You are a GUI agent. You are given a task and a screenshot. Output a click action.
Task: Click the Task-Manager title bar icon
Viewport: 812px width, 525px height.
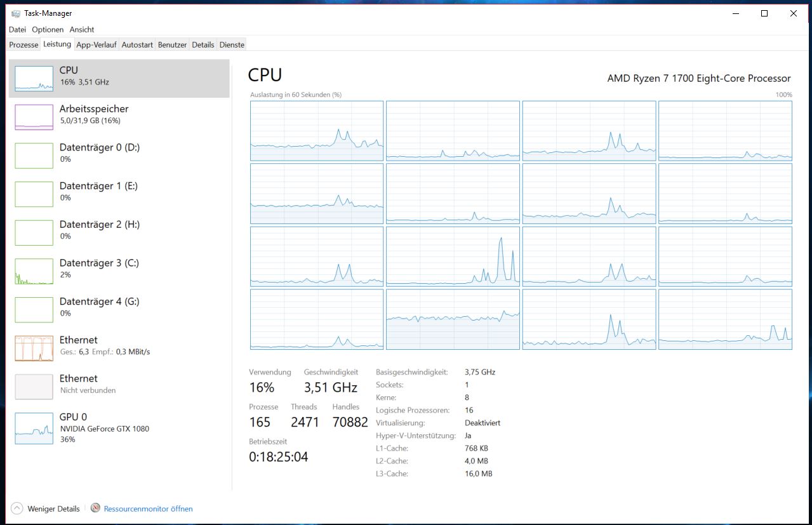pyautogui.click(x=16, y=13)
